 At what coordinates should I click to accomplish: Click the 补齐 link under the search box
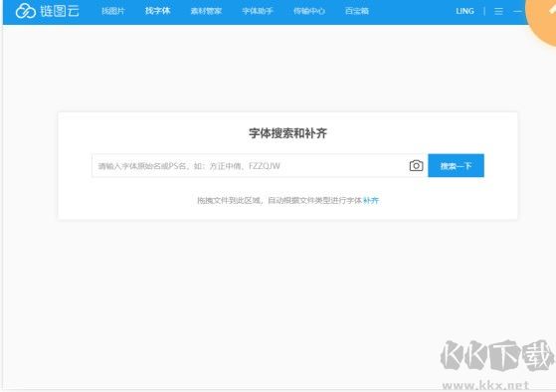pyautogui.click(x=371, y=200)
